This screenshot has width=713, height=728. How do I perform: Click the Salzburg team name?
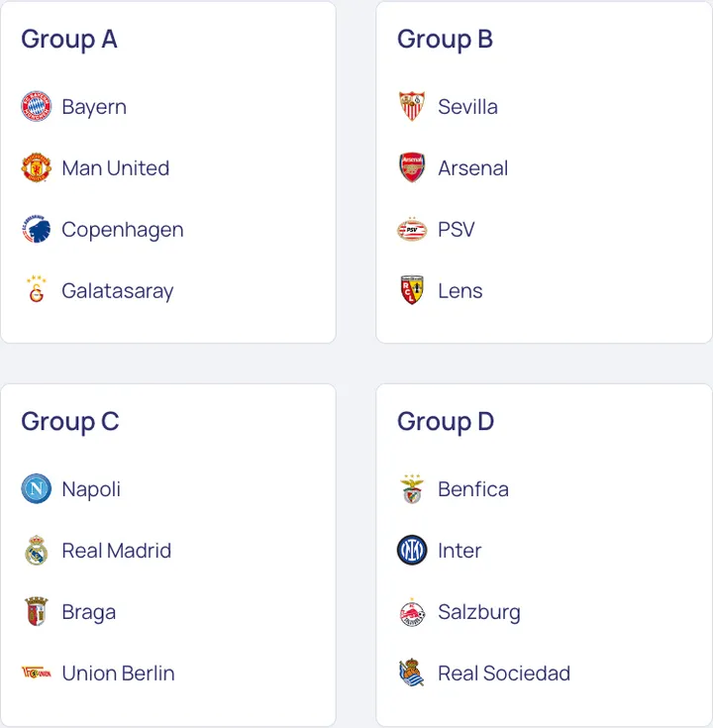(478, 612)
